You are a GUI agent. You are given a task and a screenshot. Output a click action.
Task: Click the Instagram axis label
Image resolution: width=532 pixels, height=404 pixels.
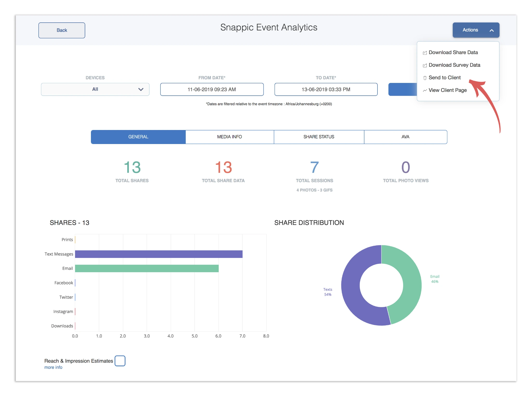[63, 311]
